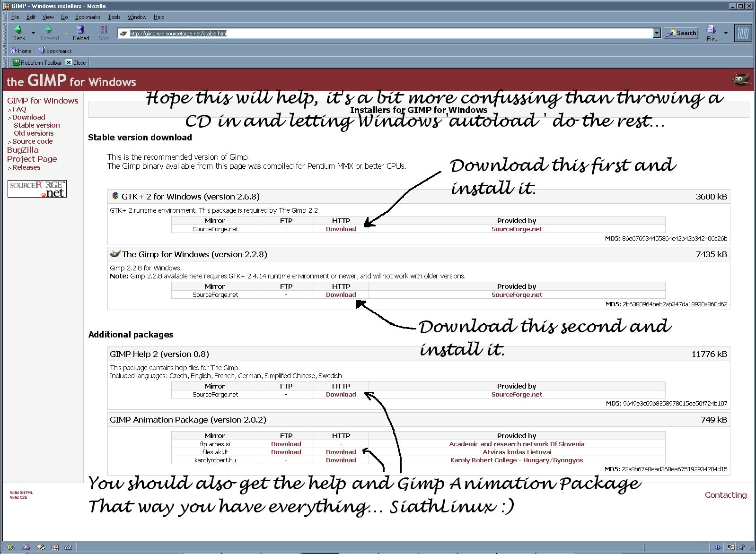756x554 pixels.
Task: Open the sidebar Download section link
Action: tap(29, 117)
